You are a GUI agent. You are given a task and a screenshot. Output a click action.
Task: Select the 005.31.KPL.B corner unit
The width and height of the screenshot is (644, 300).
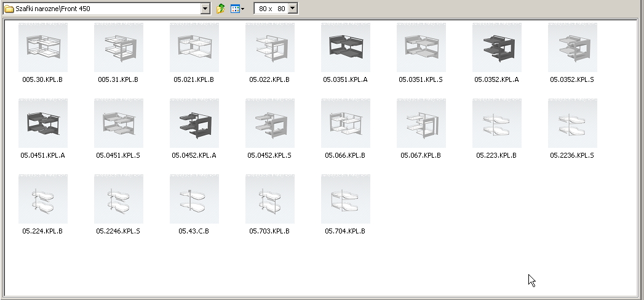point(118,47)
